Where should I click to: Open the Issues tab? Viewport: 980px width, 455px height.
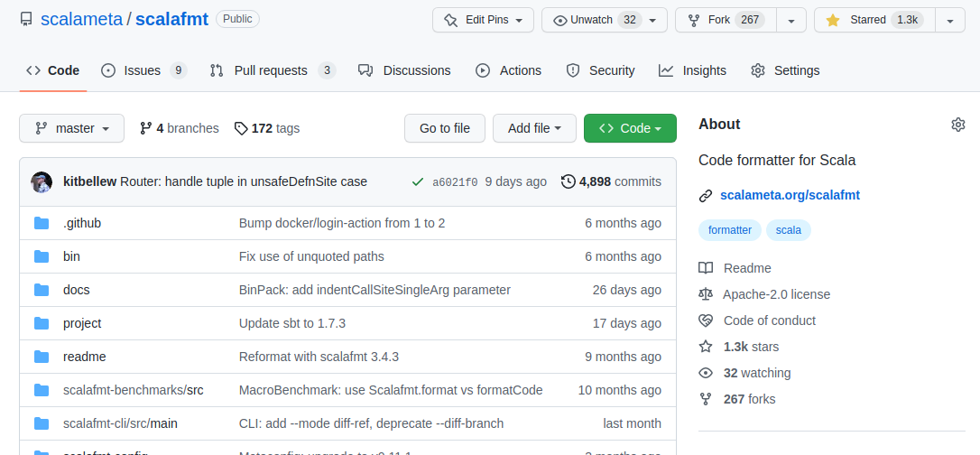[x=143, y=70]
